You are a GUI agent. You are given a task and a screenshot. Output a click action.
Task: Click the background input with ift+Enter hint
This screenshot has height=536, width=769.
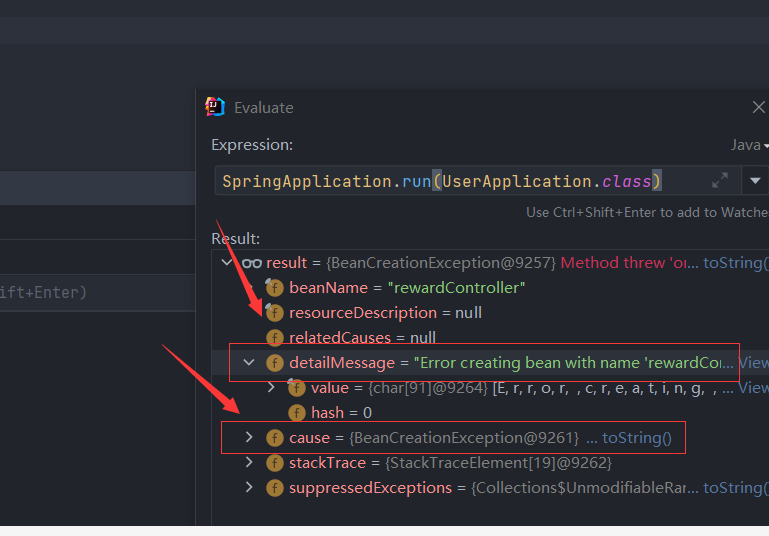point(98,292)
